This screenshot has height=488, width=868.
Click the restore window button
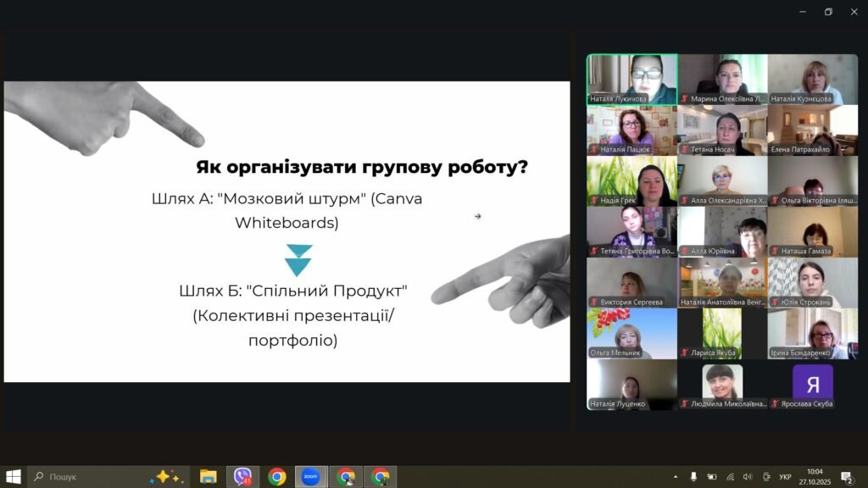(828, 12)
